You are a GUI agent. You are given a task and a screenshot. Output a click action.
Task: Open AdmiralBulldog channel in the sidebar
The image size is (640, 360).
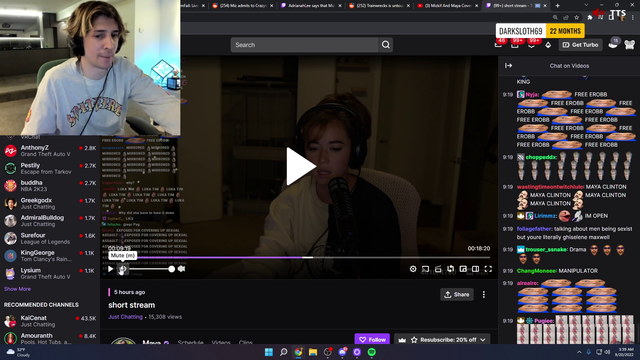coord(50,221)
